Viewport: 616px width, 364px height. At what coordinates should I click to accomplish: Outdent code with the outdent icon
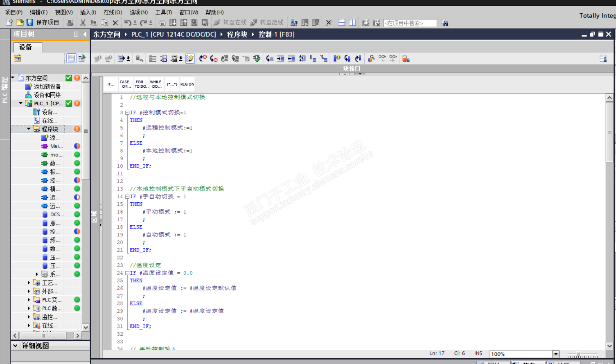click(291, 59)
